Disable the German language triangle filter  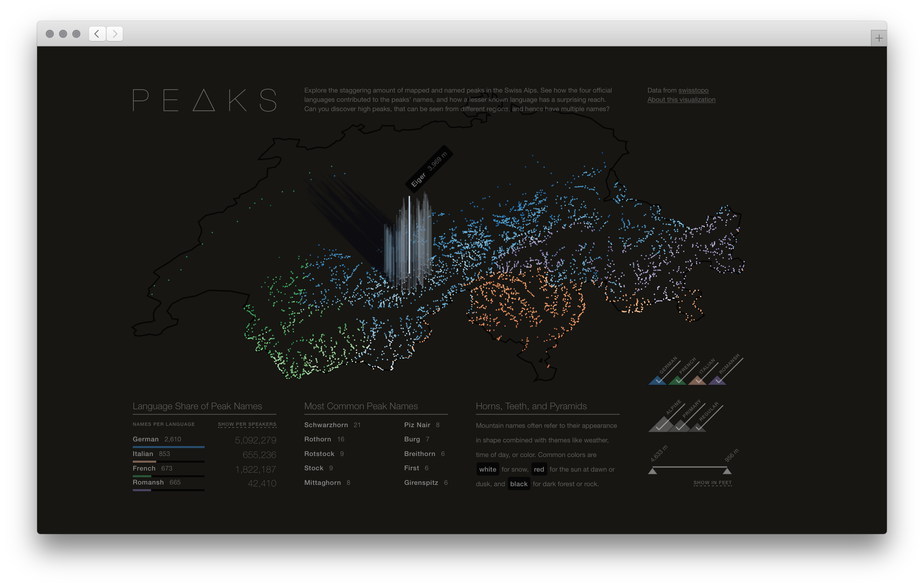point(658,381)
